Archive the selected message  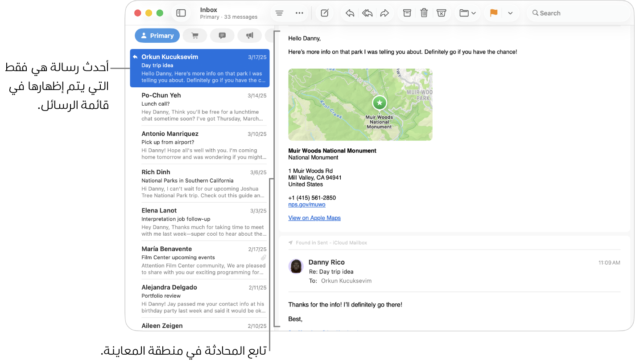tap(407, 13)
